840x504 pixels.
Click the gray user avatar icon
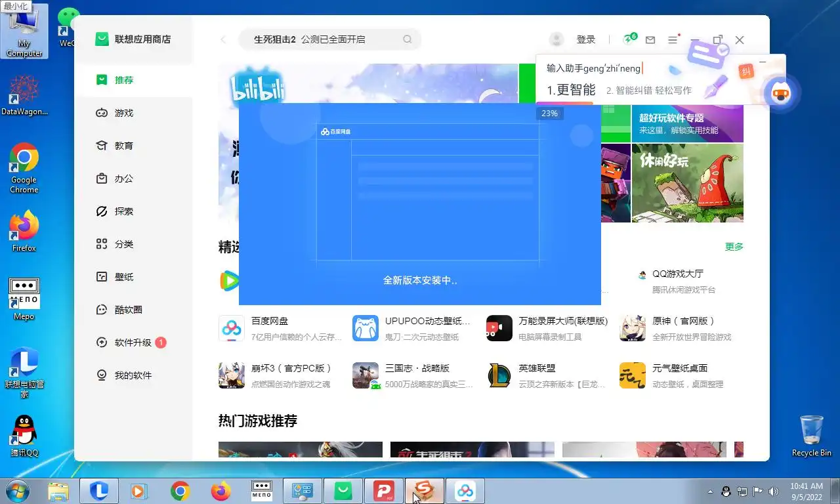556,39
